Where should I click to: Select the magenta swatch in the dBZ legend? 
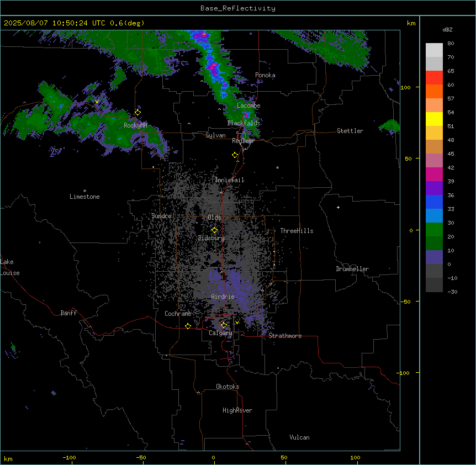(434, 174)
